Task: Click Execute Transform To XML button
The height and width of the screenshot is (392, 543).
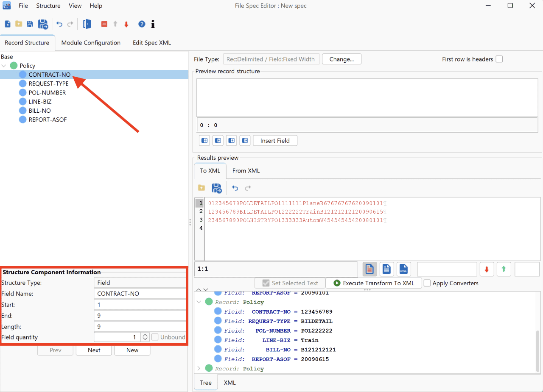Action: point(374,283)
